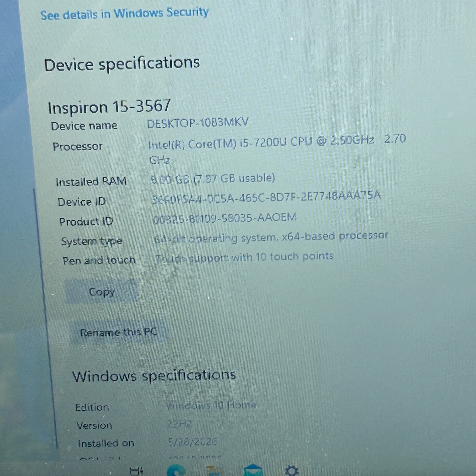Select the Windows 10 Home edition value

coord(211,405)
